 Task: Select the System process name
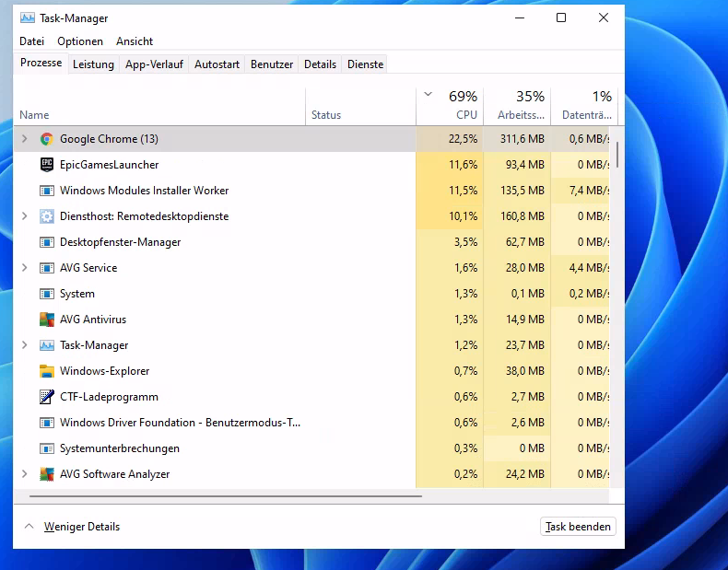[77, 294]
